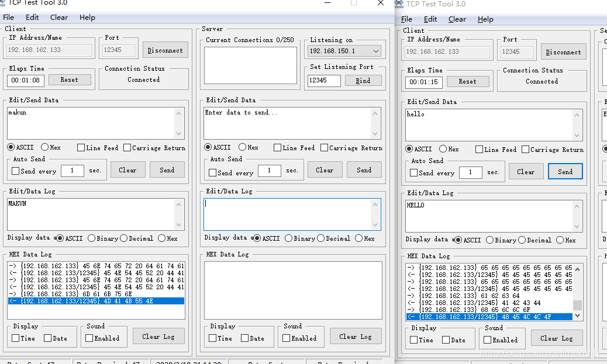Viewport: 607px width, 364px height.
Task: Open Listening on 192.168.150.1 dropdown
Action: [x=344, y=51]
